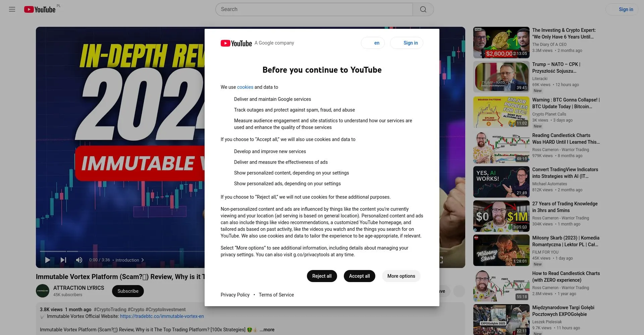This screenshot has height=335, width=644.
Task: Open Miłosny Skarb (2023) video title
Action: (x=566, y=241)
